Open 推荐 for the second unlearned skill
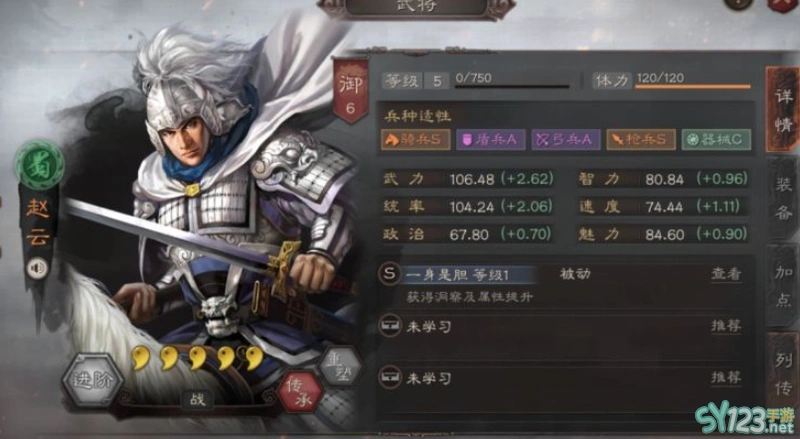This screenshot has width=800, height=439. (x=726, y=378)
